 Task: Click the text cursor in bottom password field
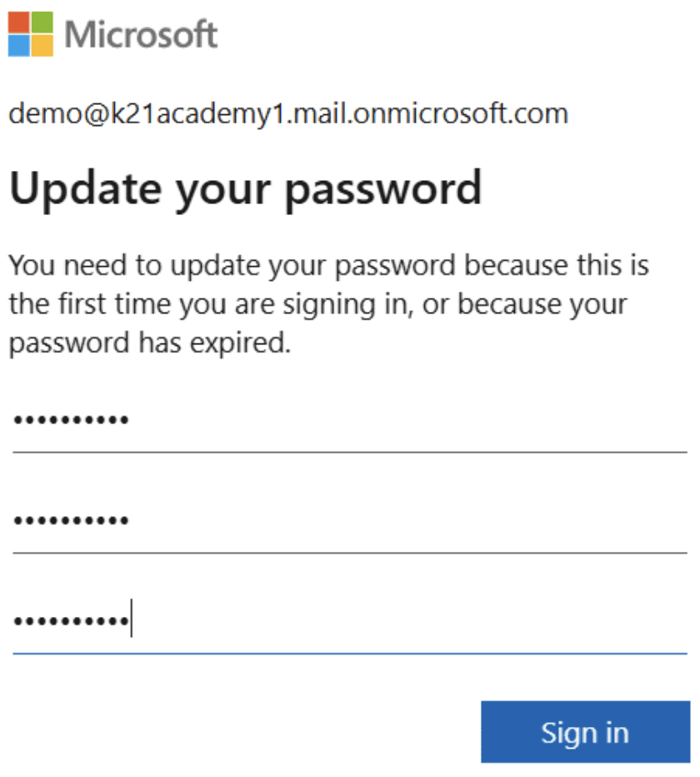click(131, 620)
